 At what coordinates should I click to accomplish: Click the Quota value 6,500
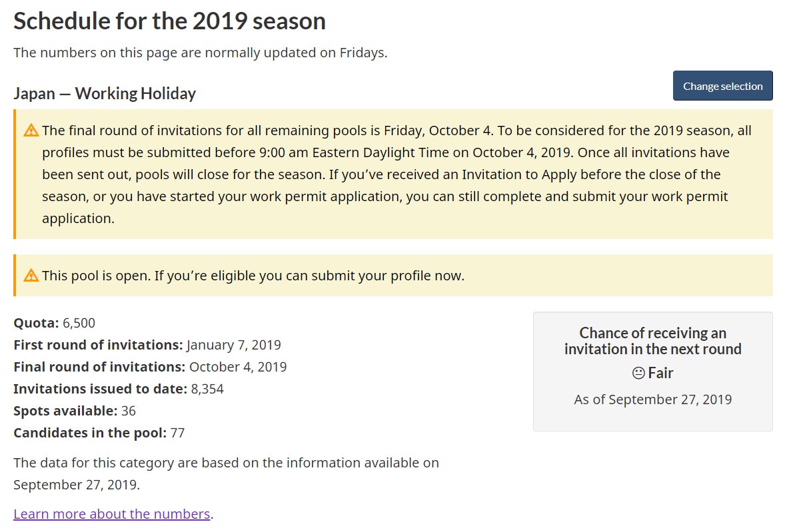click(79, 323)
